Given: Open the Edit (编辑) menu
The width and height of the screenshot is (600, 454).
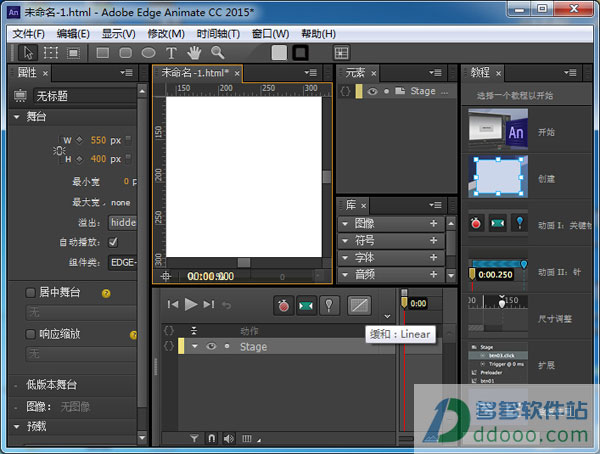Looking at the screenshot, I should (73, 34).
